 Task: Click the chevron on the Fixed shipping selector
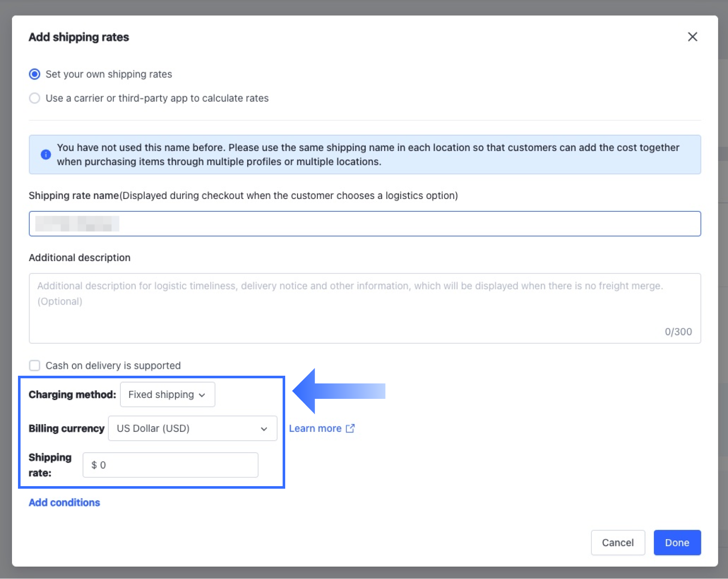(x=202, y=395)
